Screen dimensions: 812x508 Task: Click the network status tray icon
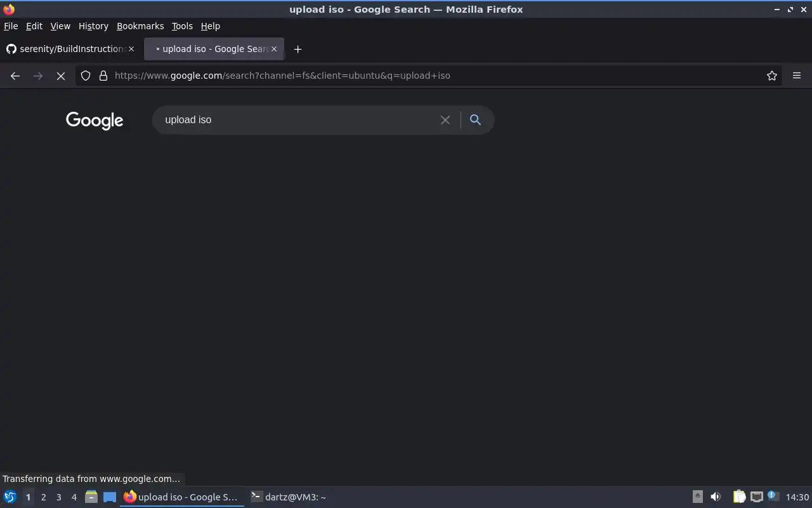click(756, 497)
